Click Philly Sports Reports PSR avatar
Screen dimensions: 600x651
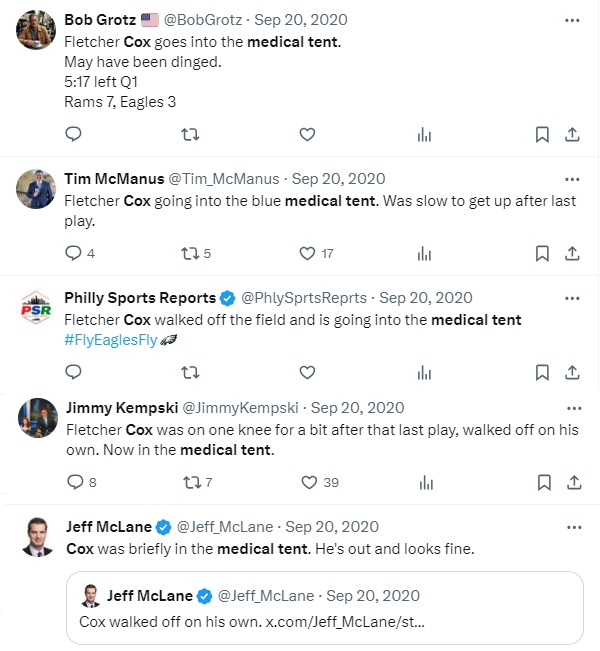36,309
